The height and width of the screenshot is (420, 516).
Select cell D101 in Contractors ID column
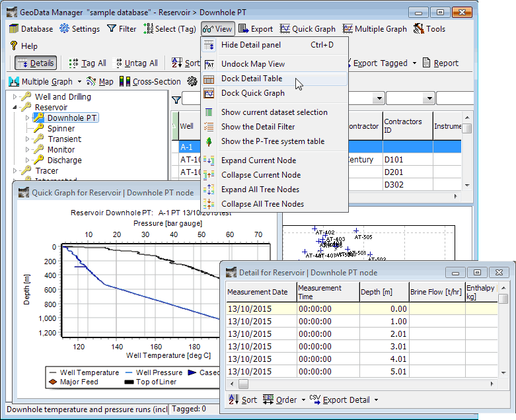coord(408,160)
